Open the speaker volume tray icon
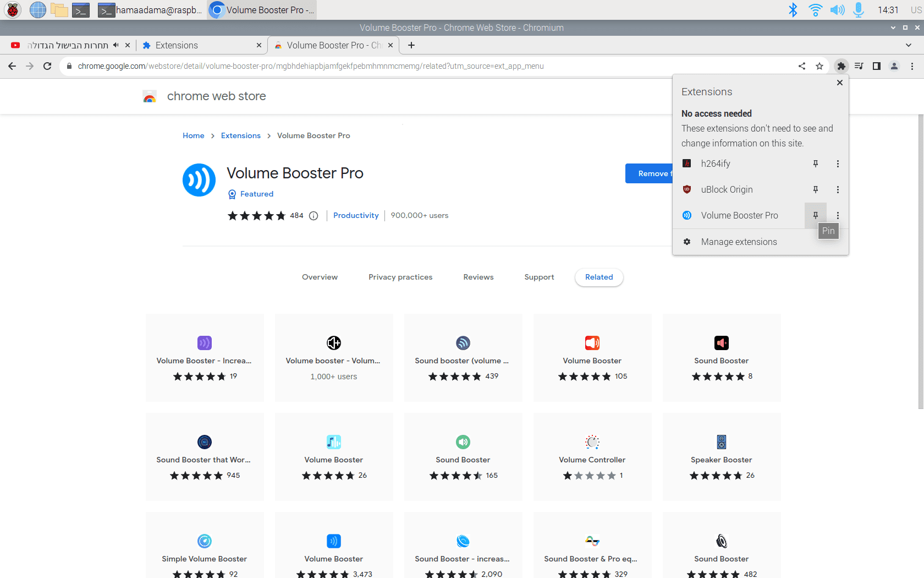 click(837, 9)
